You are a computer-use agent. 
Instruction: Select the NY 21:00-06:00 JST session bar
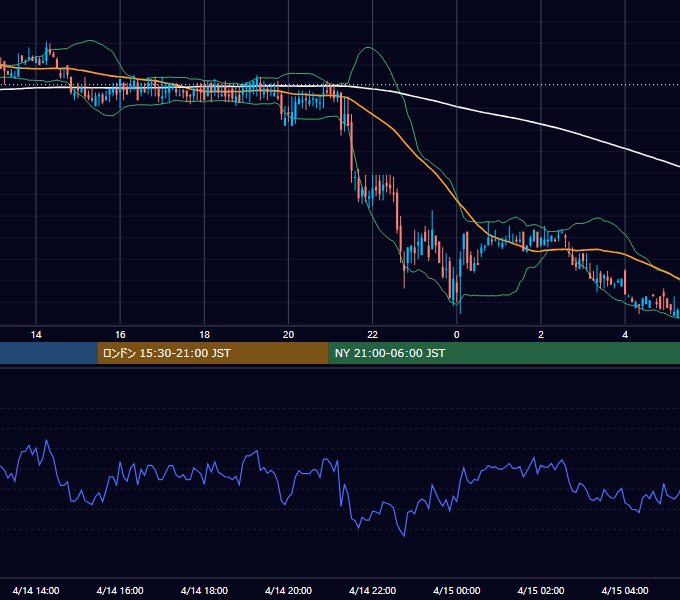[x=504, y=353]
